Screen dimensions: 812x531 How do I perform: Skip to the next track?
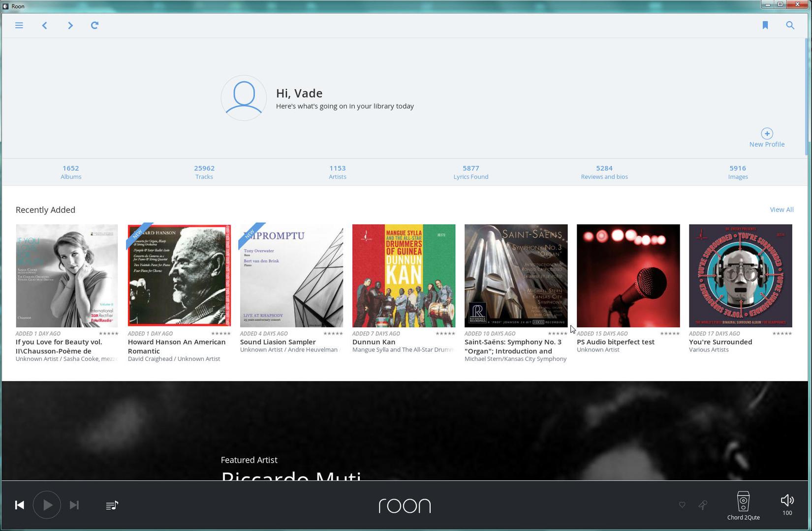pyautogui.click(x=74, y=505)
